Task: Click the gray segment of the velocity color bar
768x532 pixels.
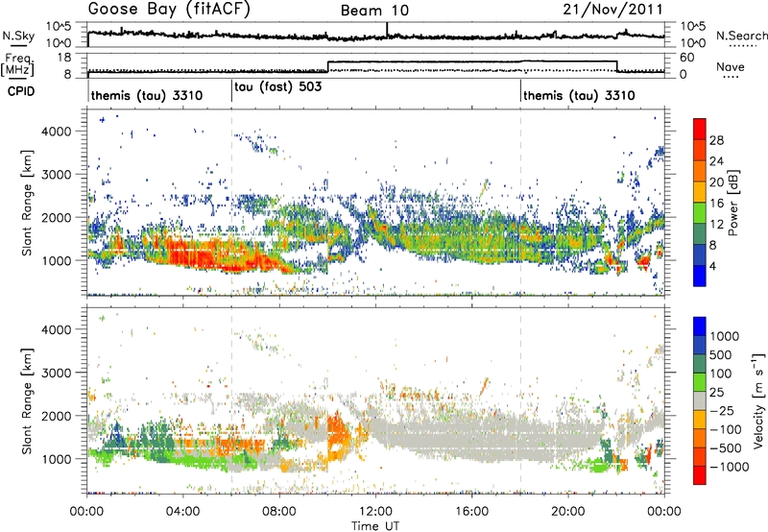Action: (700, 401)
